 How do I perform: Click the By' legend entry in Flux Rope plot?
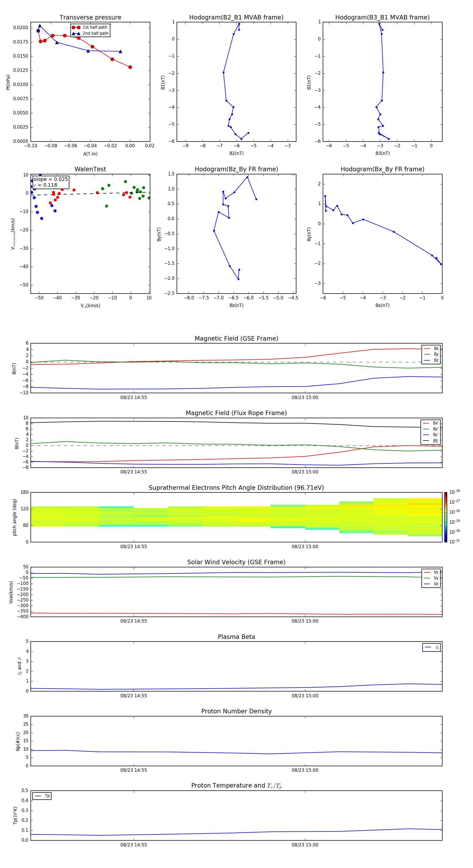(x=431, y=429)
